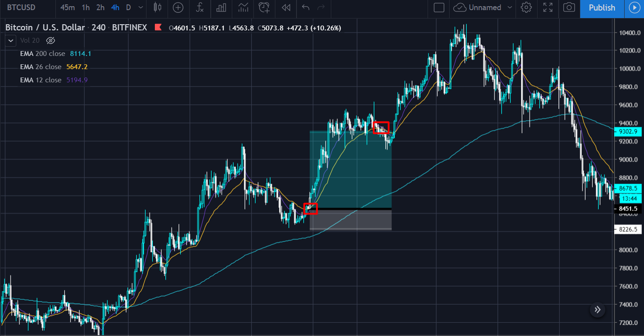
Task: Open the candle chart style selector
Action: 157,8
